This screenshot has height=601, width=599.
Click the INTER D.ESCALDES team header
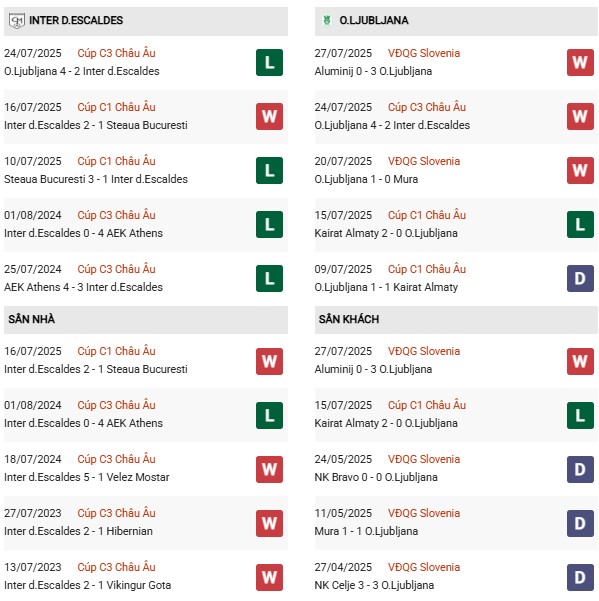(x=146, y=21)
